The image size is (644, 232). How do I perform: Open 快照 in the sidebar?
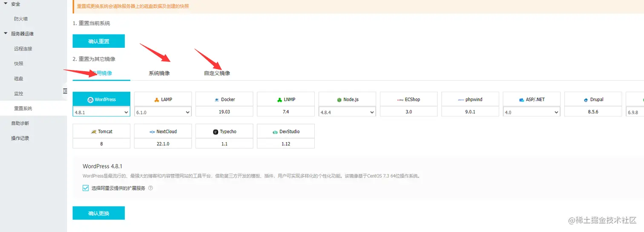(19, 64)
